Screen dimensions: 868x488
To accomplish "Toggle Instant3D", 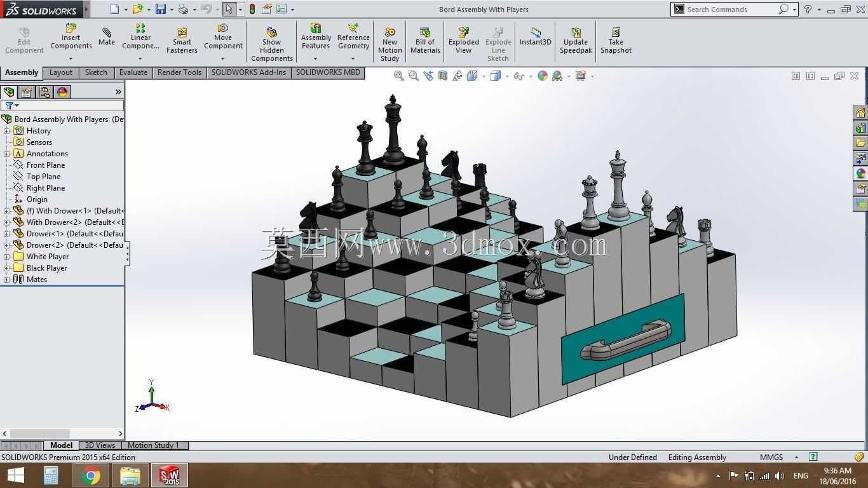I will click(x=536, y=36).
